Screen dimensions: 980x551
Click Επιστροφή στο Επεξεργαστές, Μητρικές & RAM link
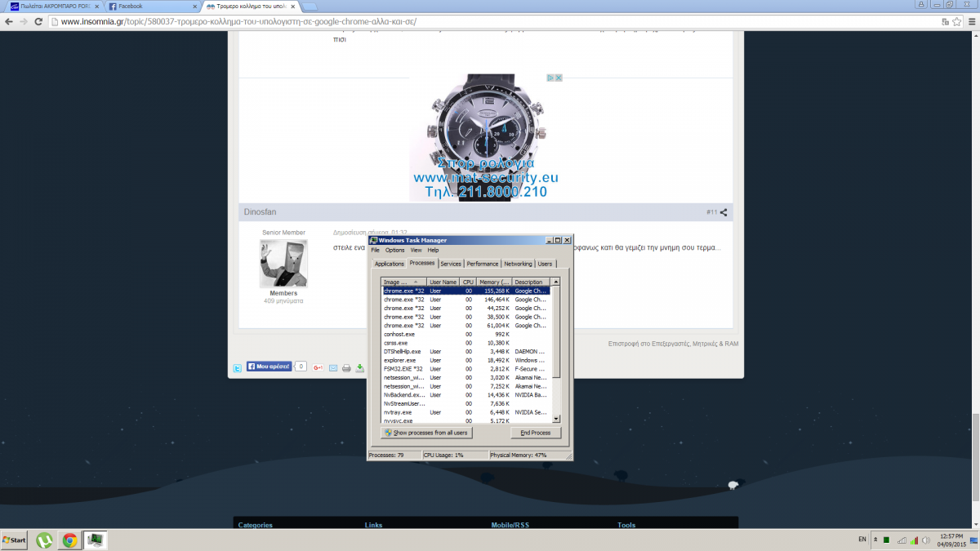click(673, 344)
